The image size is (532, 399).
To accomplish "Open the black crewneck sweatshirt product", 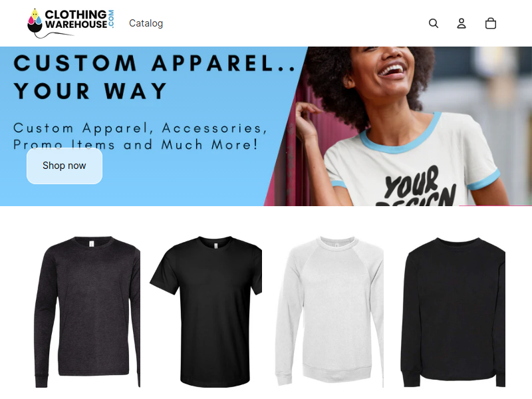I will pyautogui.click(x=453, y=311).
